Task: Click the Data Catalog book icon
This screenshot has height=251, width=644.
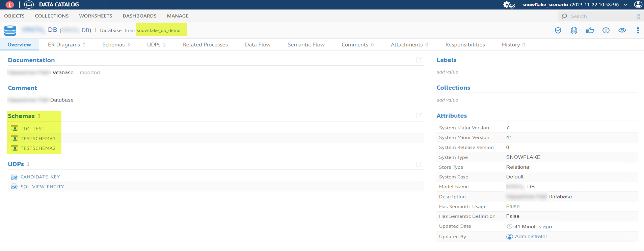Action: point(29,5)
